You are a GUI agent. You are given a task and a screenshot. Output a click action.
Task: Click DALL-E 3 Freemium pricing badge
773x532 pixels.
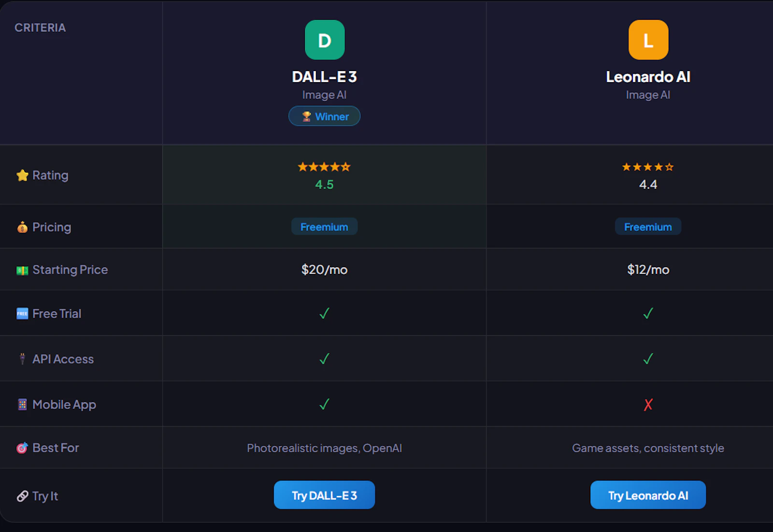pos(324,227)
